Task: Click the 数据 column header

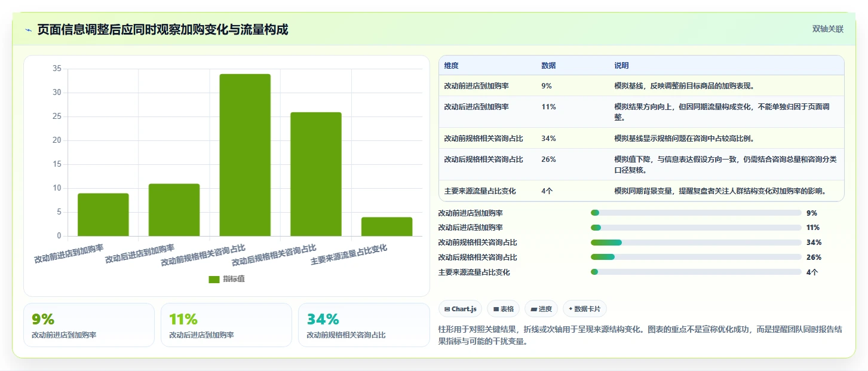Action: click(548, 66)
